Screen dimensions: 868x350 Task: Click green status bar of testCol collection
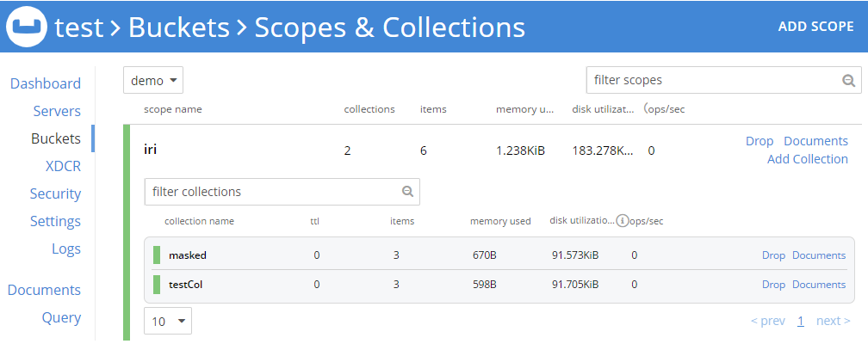click(157, 284)
